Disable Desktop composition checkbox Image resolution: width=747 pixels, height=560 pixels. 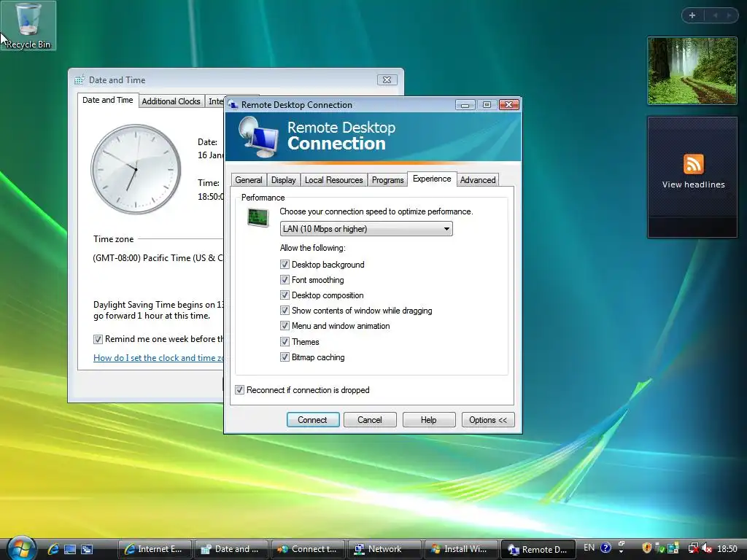pyautogui.click(x=285, y=295)
